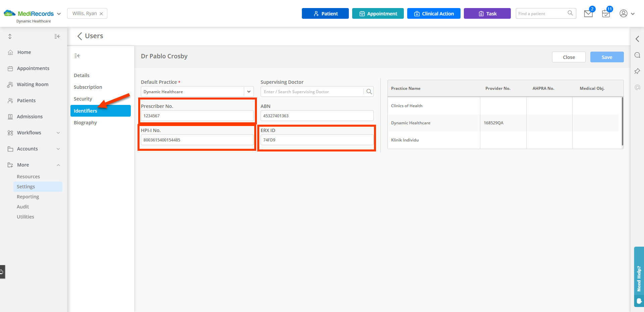Click the pin icon in right panel
Viewport: 644px width, 312px height.
point(637,71)
